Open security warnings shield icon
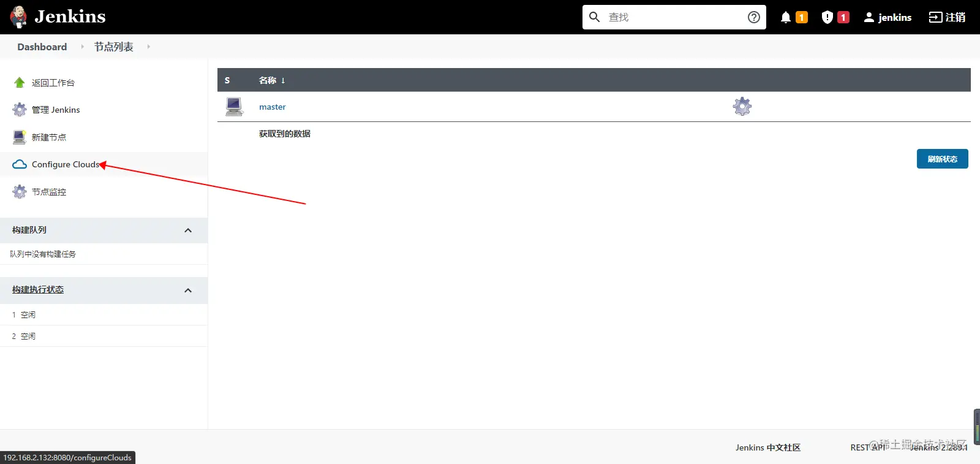This screenshot has width=980, height=464. click(827, 17)
